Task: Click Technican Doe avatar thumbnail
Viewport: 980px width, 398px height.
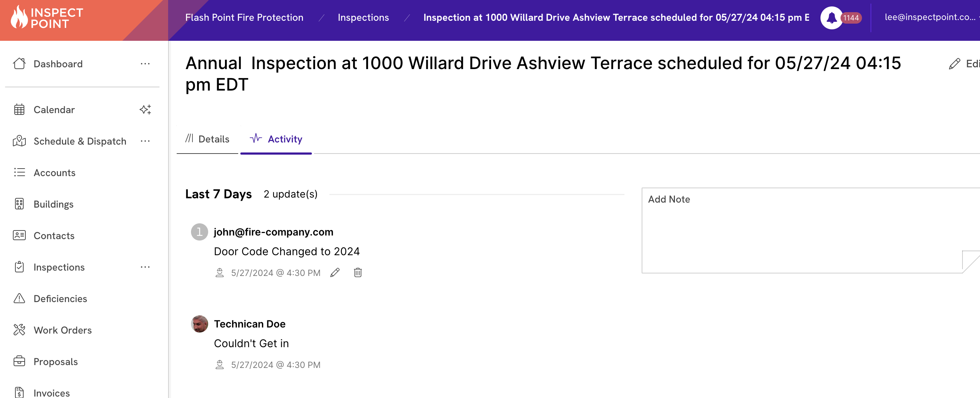Action: (x=199, y=324)
